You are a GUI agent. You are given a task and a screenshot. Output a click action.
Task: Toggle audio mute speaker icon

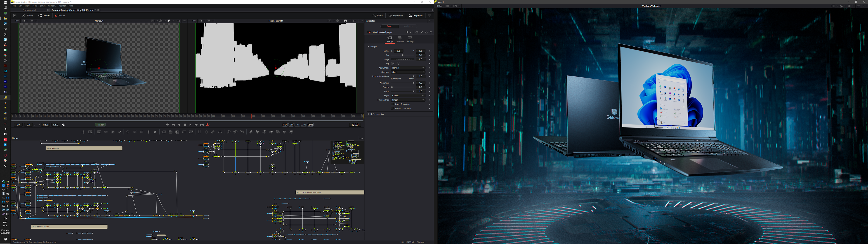click(64, 125)
